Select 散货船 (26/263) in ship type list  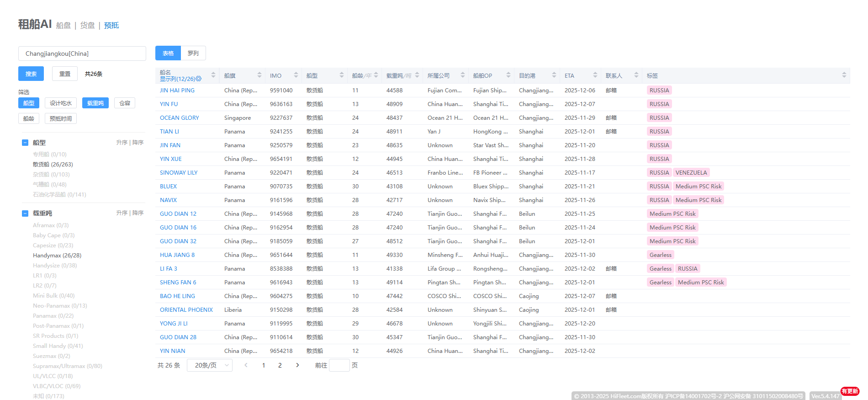(53, 165)
